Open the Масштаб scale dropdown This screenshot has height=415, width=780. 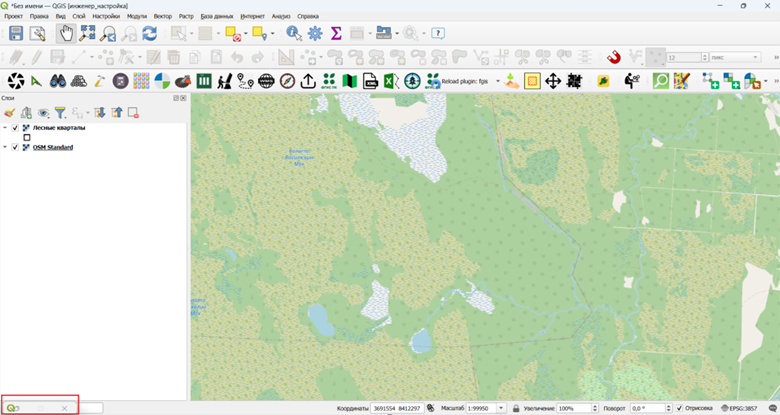click(501, 408)
